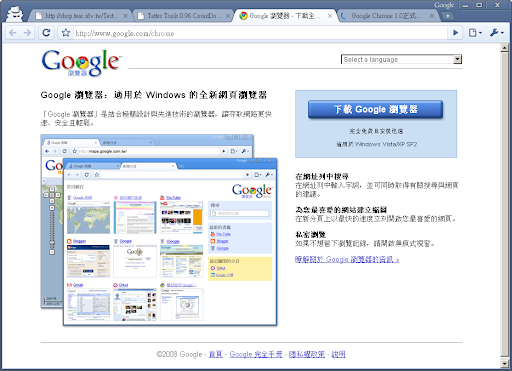Screen dimensions: 512x371
Task: Open the 說明 help footer link
Action: click(338, 354)
